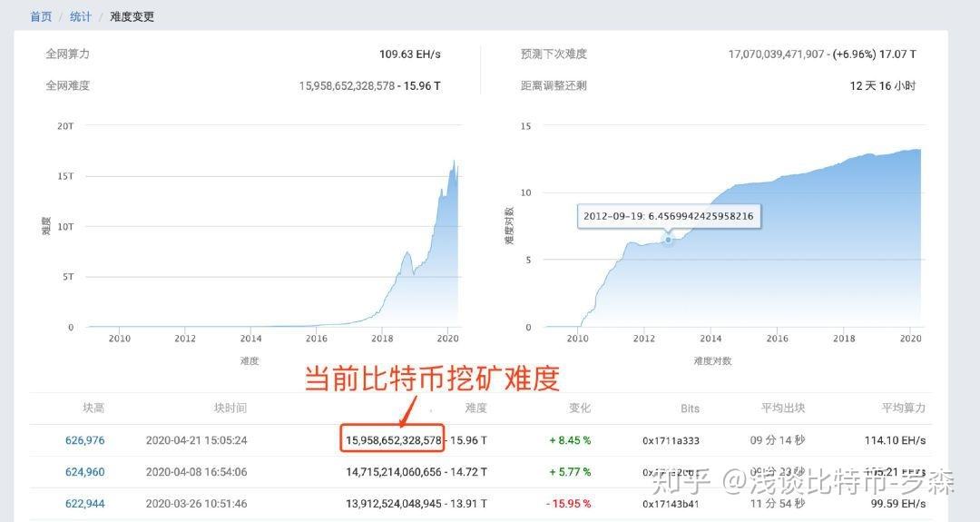Click the chart data point at 2012-09-19
The width and height of the screenshot is (980, 522).
point(668,240)
